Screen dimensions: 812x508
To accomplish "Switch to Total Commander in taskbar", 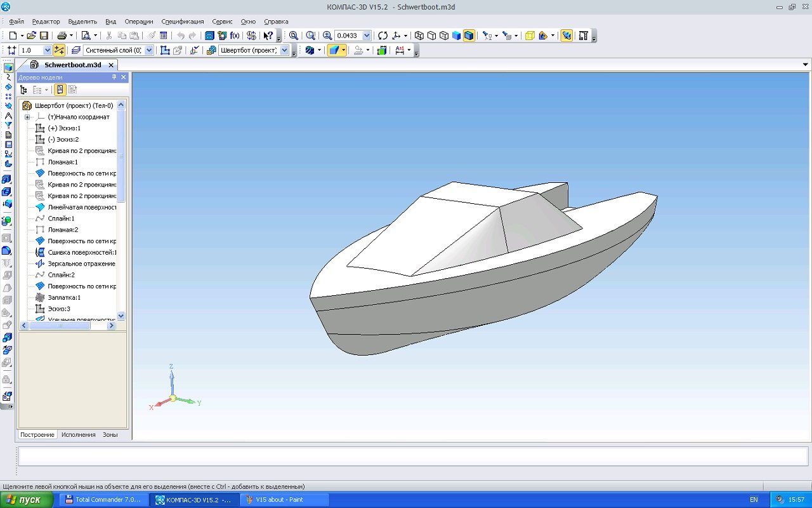I will coord(103,500).
